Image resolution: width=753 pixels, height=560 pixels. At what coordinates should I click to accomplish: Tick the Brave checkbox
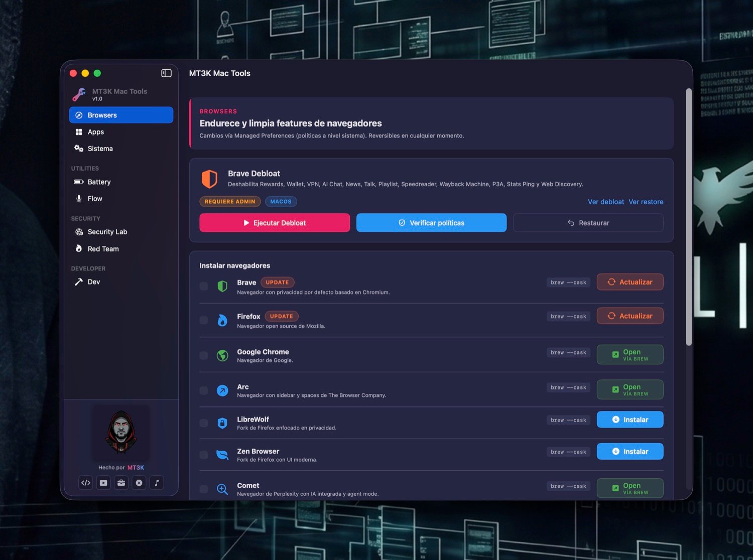[x=204, y=287]
